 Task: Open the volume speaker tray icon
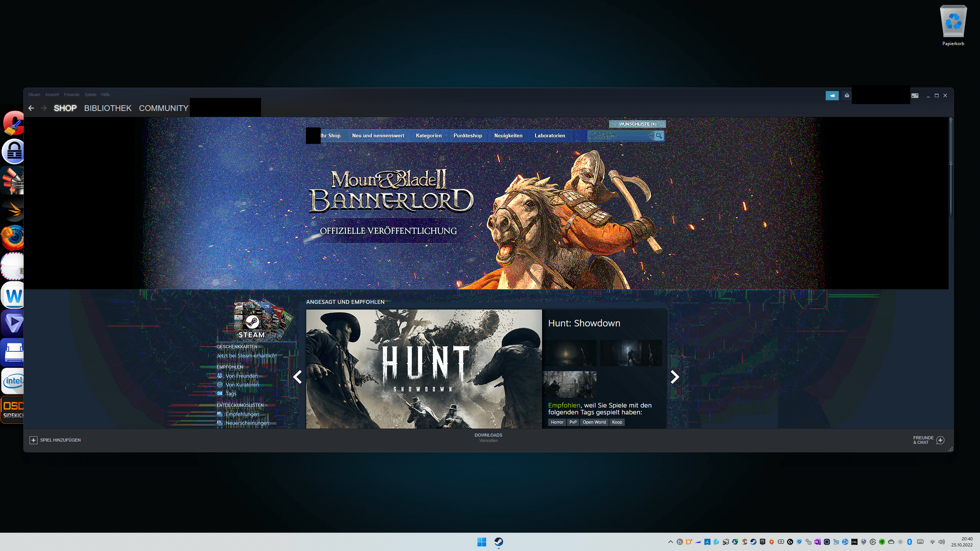coord(941,542)
